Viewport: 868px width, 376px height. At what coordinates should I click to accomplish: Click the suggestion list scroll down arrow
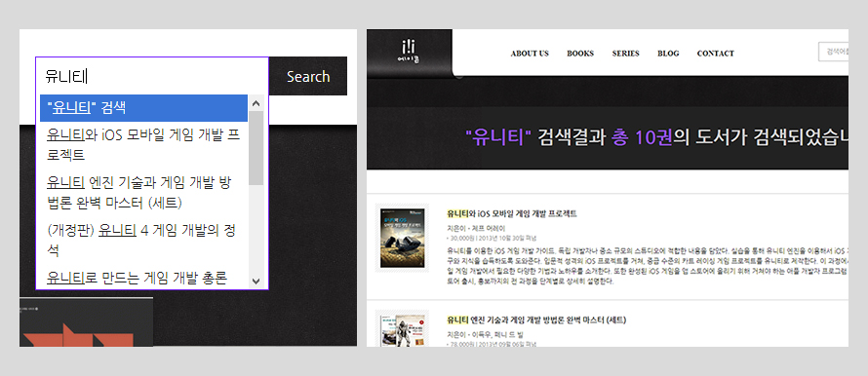(256, 281)
